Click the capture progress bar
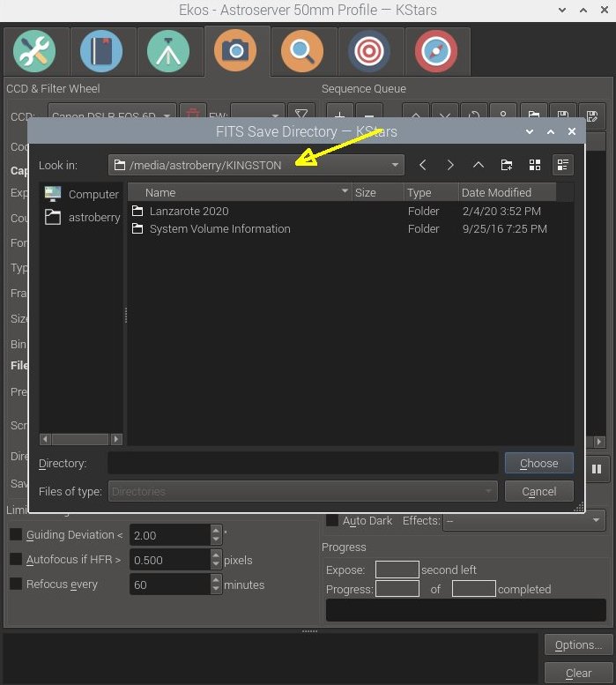Viewport: 616px width, 685px height. [x=466, y=610]
